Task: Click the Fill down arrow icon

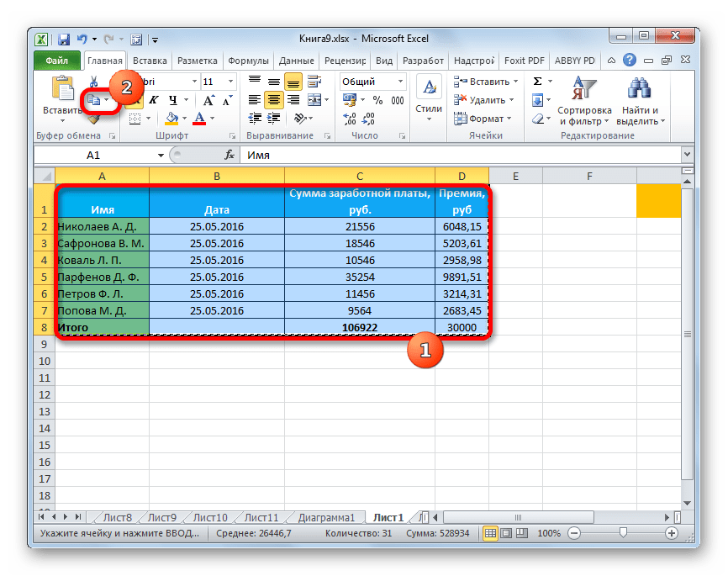Action: pos(538,100)
